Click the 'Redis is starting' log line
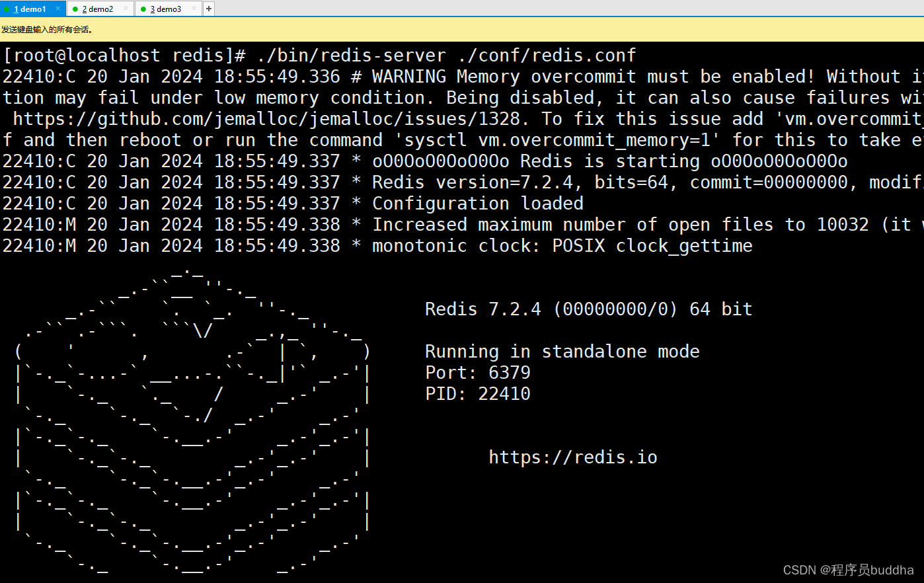 point(425,161)
